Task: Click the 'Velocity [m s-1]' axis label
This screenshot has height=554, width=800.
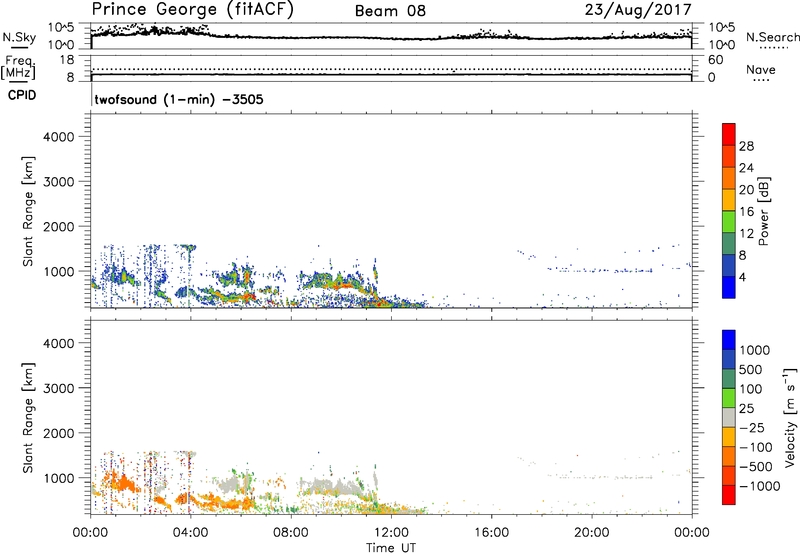Action: [x=790, y=417]
